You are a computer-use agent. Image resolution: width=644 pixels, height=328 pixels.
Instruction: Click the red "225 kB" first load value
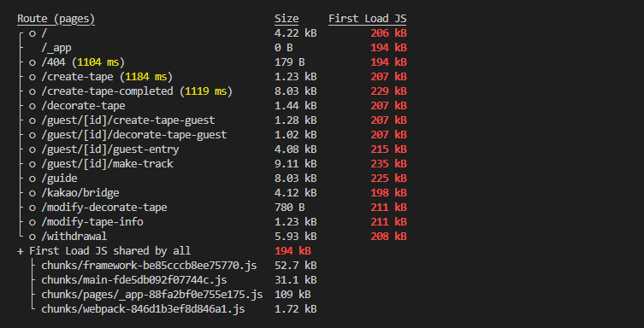click(388, 179)
